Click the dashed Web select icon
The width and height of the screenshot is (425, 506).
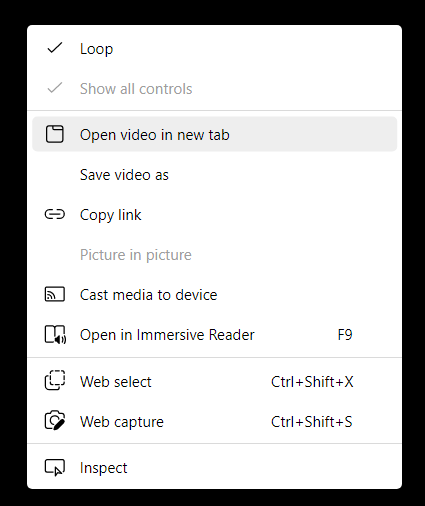click(55, 380)
